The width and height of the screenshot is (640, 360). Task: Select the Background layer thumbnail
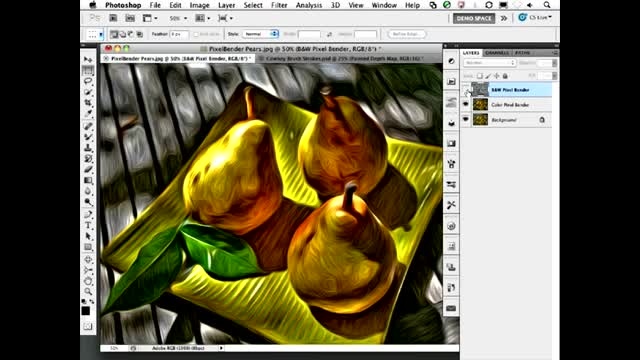coord(480,120)
